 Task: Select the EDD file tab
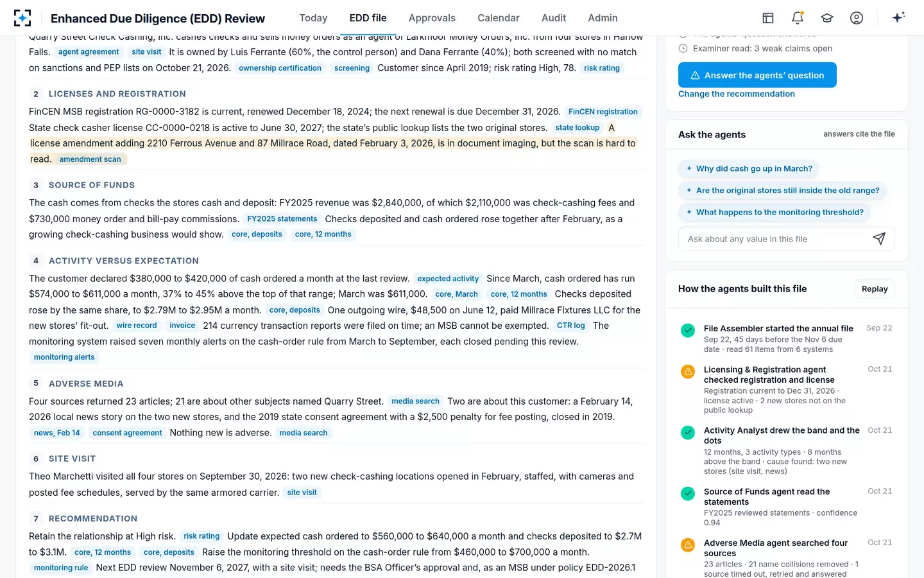click(368, 18)
